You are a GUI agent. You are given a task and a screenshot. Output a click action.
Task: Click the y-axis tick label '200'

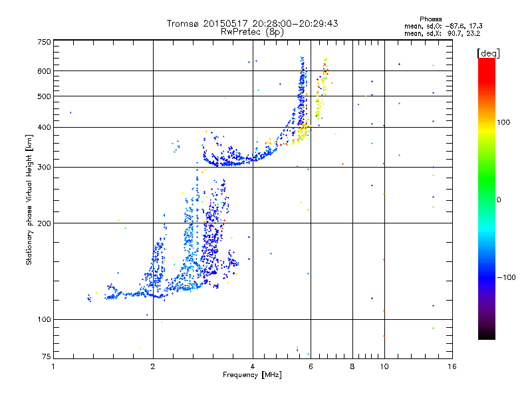(44, 223)
